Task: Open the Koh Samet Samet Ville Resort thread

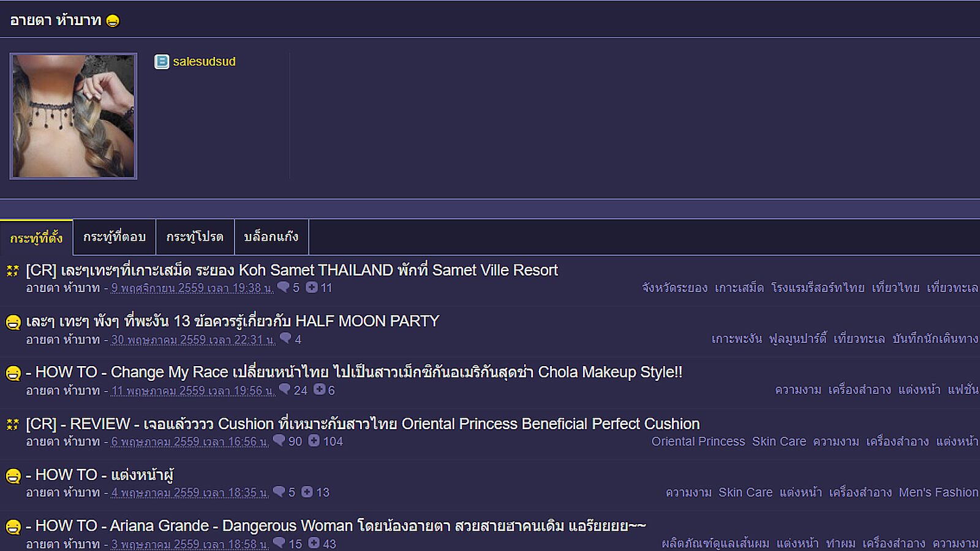Action: [292, 271]
